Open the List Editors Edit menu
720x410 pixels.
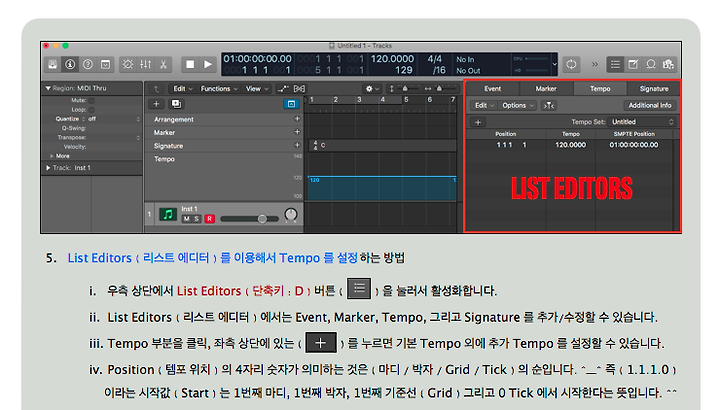tap(484, 106)
